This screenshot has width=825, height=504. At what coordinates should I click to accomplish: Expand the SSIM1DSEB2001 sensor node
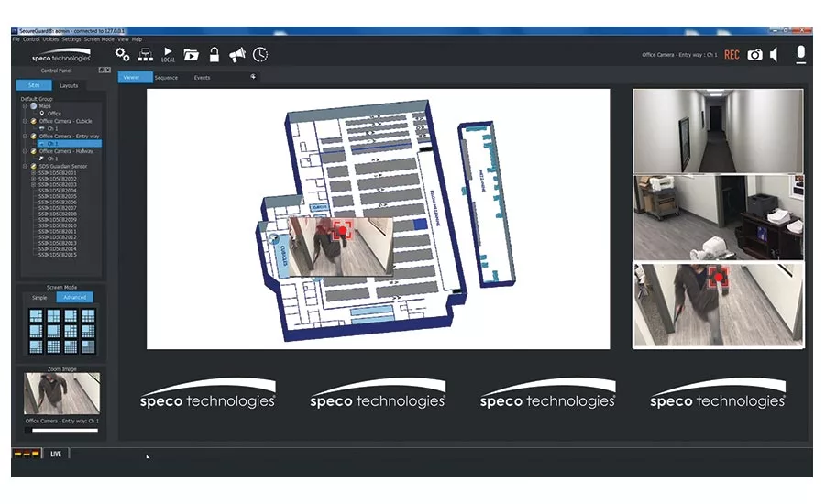click(x=34, y=172)
